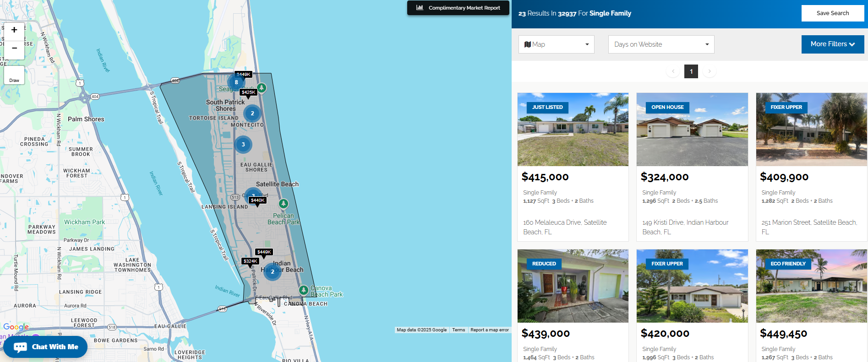Click Pelican Beach Park tree pin
This screenshot has height=362, width=868.
pos(284,203)
